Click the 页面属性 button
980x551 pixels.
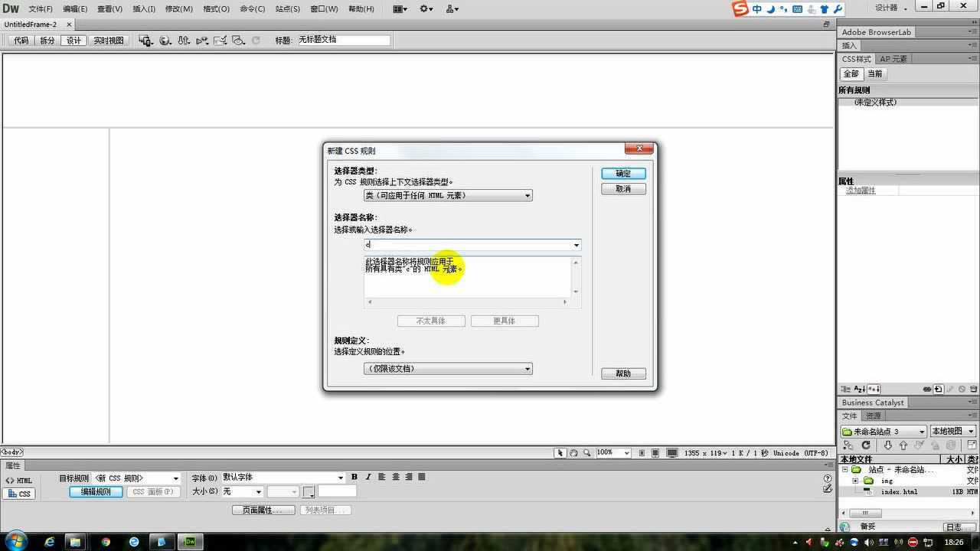(x=263, y=510)
